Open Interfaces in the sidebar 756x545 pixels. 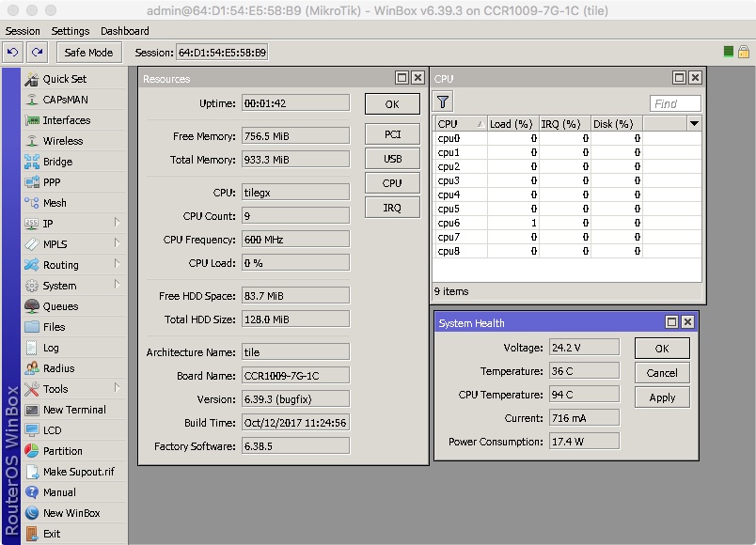(66, 120)
